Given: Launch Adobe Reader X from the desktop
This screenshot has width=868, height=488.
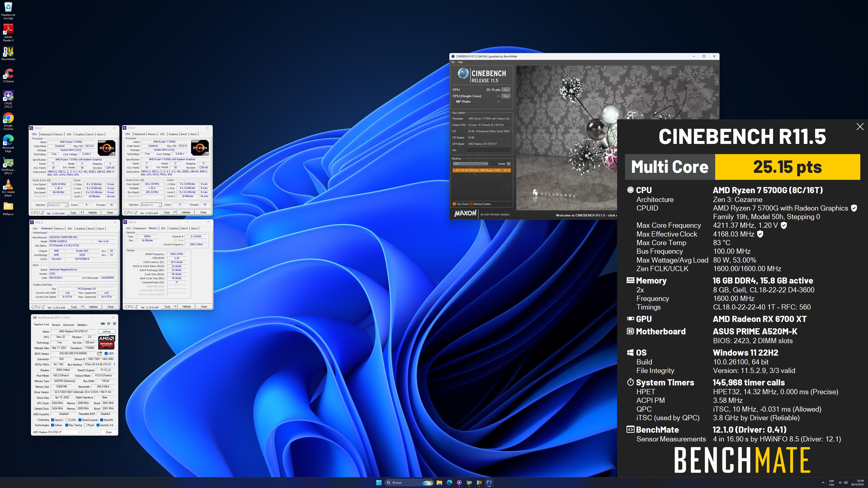Looking at the screenshot, I should tap(8, 33).
